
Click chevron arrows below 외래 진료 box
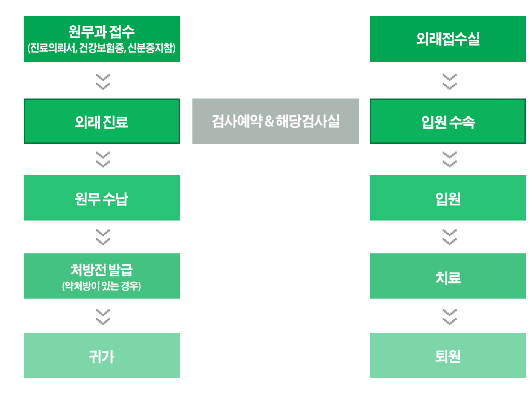tap(102, 160)
